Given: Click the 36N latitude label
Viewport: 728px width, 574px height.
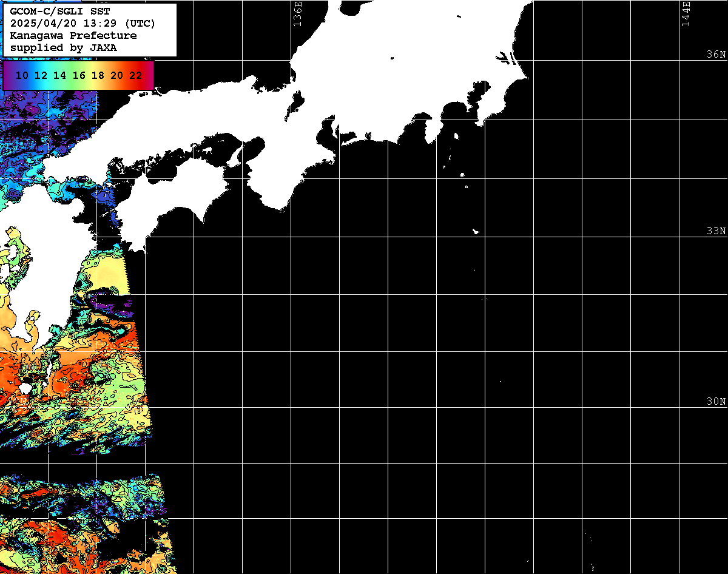Looking at the screenshot, I should click(716, 54).
